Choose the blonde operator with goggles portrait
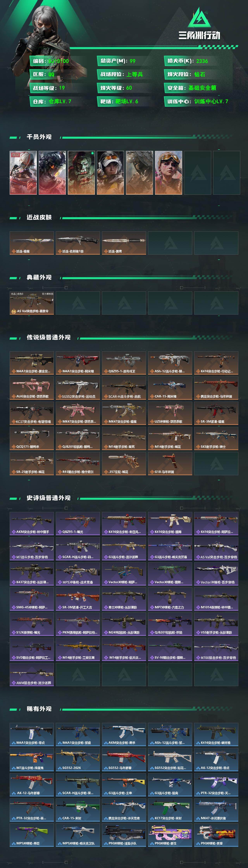 [x=168, y=173]
